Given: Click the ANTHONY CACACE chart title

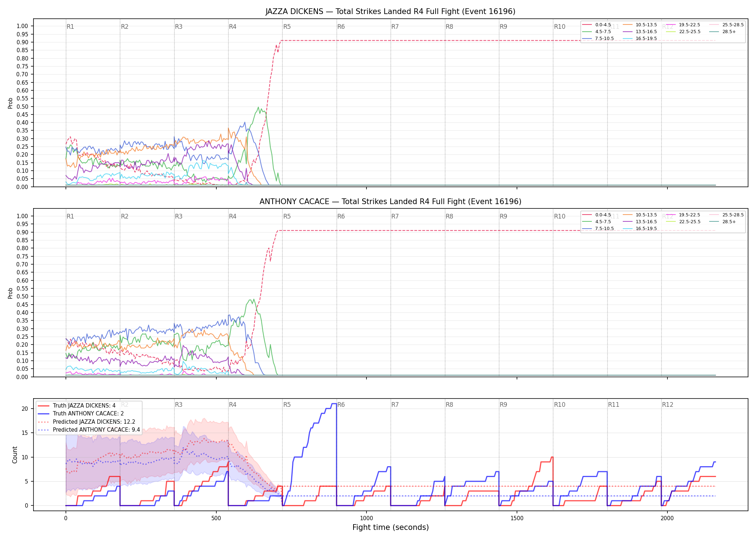Looking at the screenshot, I should pos(390,202).
